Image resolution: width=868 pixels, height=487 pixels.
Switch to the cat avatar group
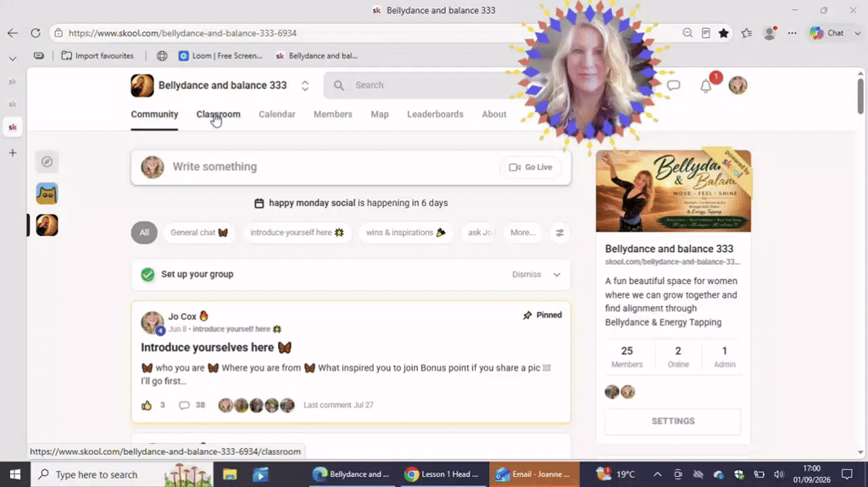[47, 194]
